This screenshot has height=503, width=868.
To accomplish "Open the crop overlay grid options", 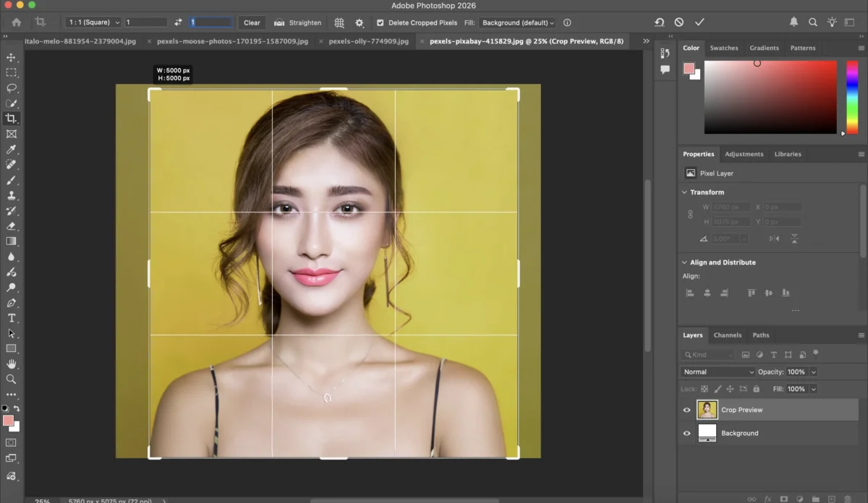I will pos(339,22).
